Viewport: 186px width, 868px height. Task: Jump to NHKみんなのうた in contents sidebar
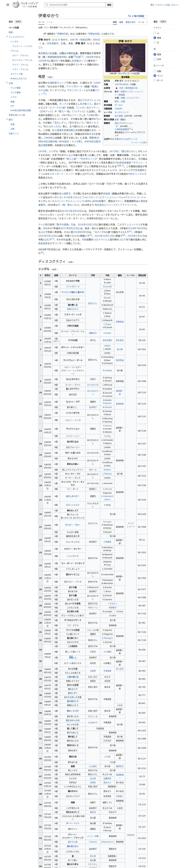coord(19,79)
